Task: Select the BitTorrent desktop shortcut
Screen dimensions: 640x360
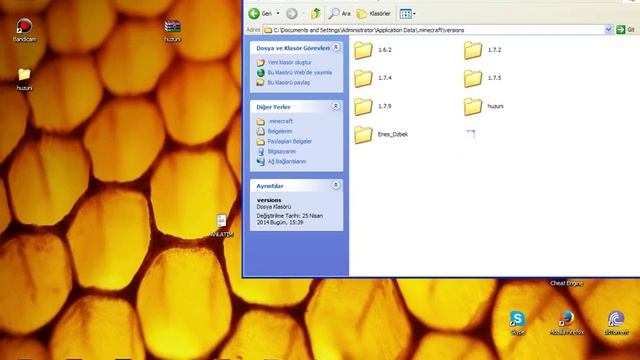Action: (x=616, y=323)
